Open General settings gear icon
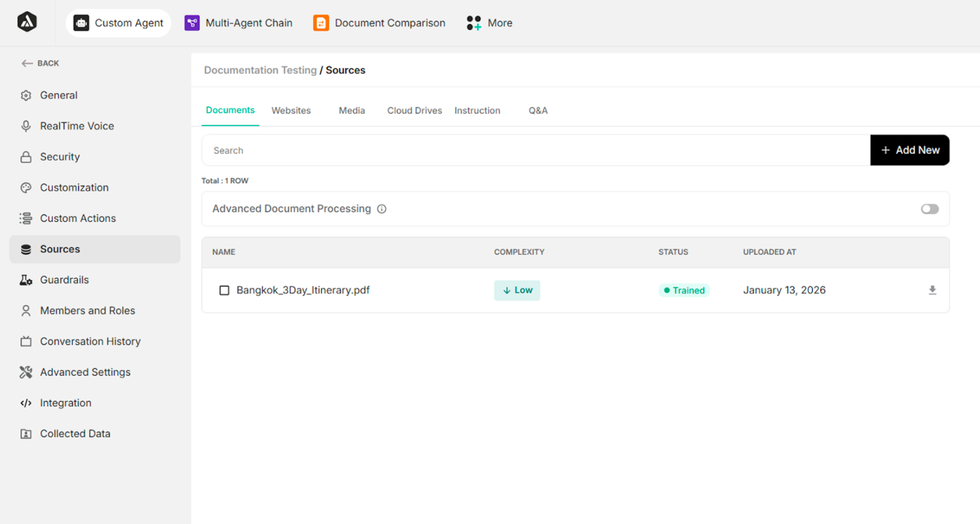The width and height of the screenshot is (980, 524). 26,96
